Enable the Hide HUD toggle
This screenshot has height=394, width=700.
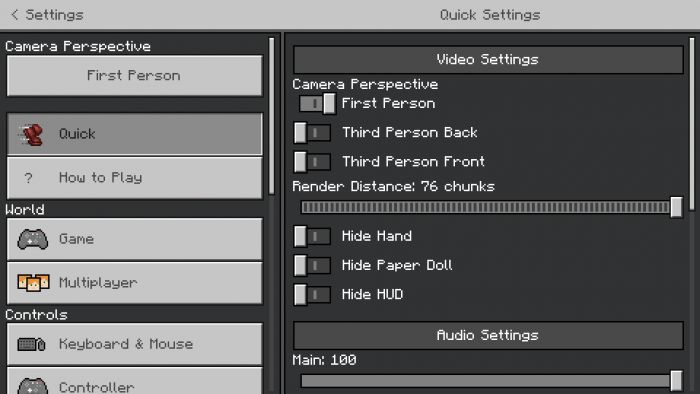[x=312, y=294]
